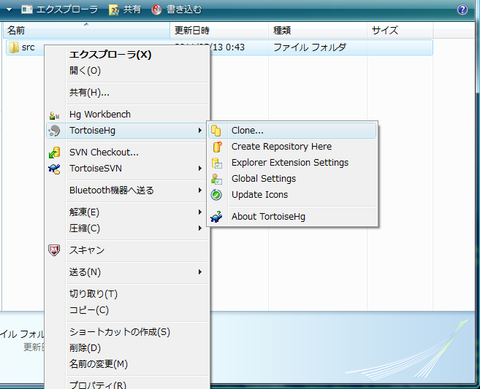
Task: Click the Explorer Extension Settings icon
Action: [217, 163]
